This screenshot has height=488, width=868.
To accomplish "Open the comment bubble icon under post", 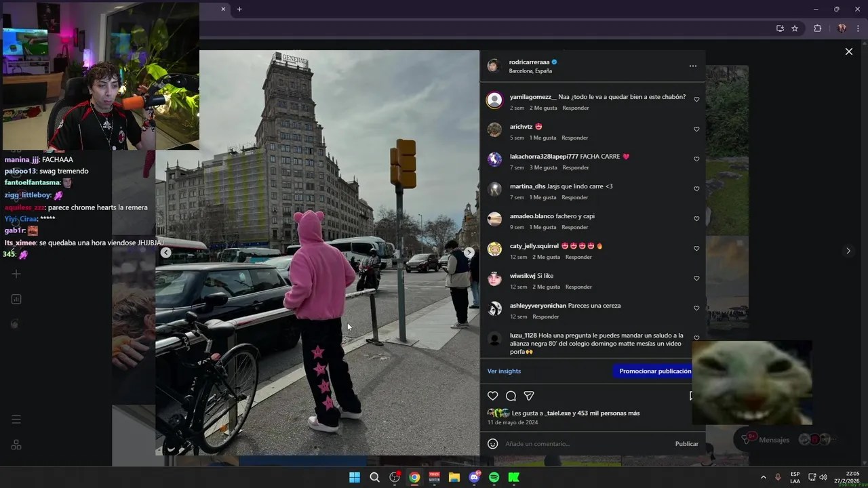I will click(511, 396).
